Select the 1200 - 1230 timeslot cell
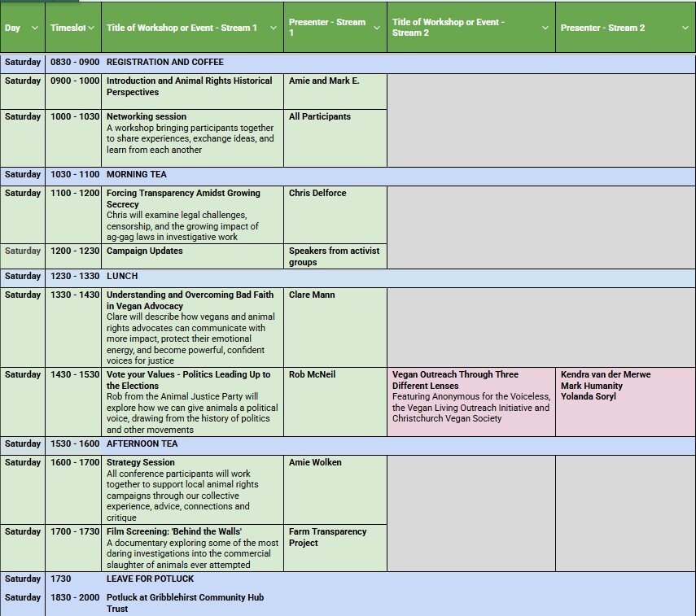Image resolution: width=696 pixels, height=616 pixels. click(73, 256)
